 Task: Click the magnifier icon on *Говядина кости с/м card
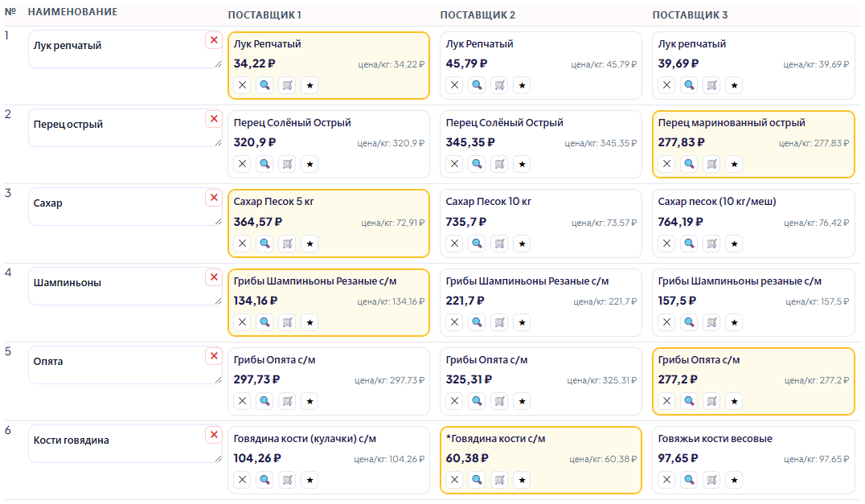tap(477, 481)
